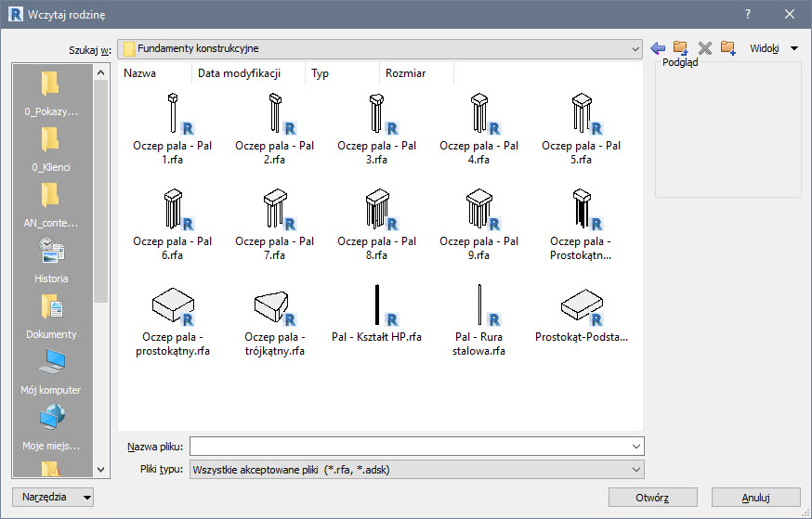The height and width of the screenshot is (519, 812).
Task: Select Oczep pala - Pal 1.rfa file
Action: (x=173, y=128)
